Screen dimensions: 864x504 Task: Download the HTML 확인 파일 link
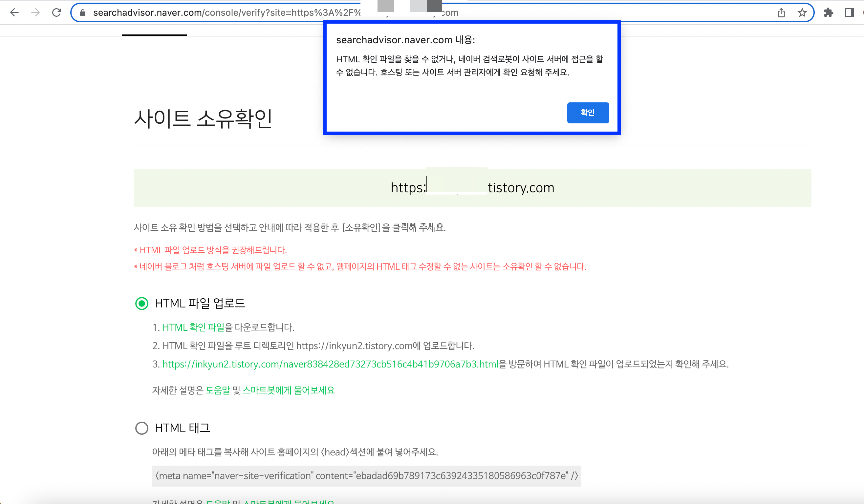(x=193, y=327)
